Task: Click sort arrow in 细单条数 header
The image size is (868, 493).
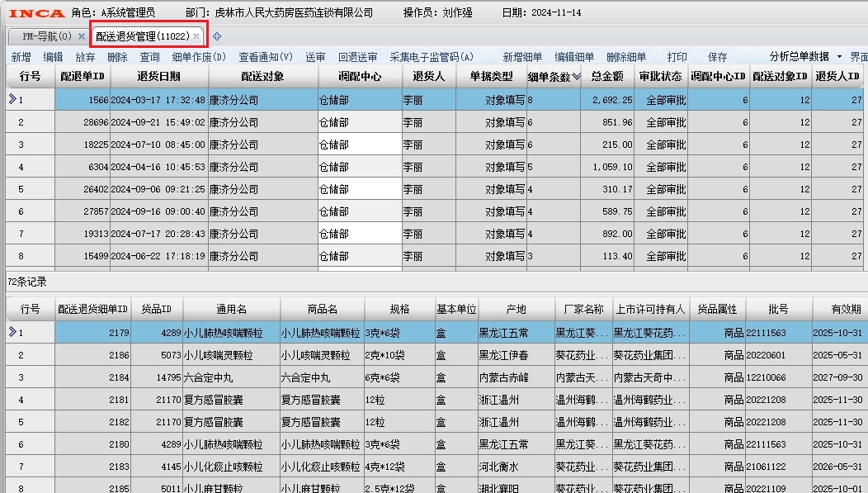Action: 576,77
